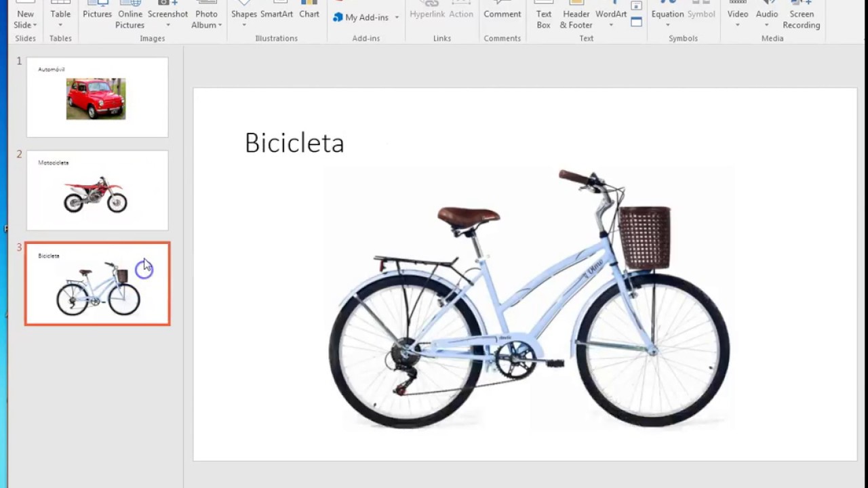868x488 pixels.
Task: Select the bicycle picture on the slide
Action: point(528,298)
